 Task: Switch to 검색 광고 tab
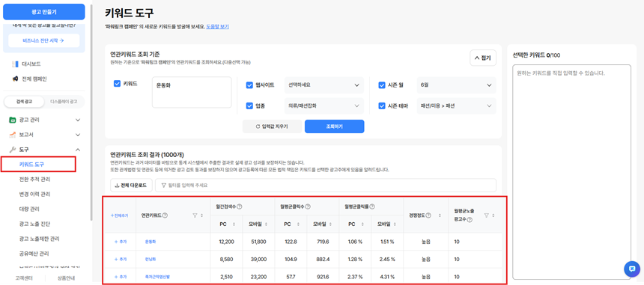(x=24, y=101)
